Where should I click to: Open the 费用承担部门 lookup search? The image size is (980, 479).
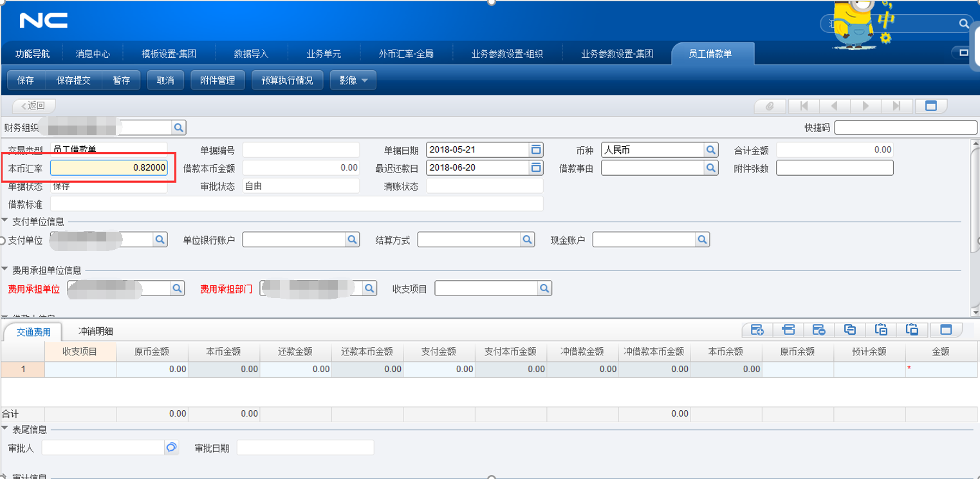pos(369,288)
